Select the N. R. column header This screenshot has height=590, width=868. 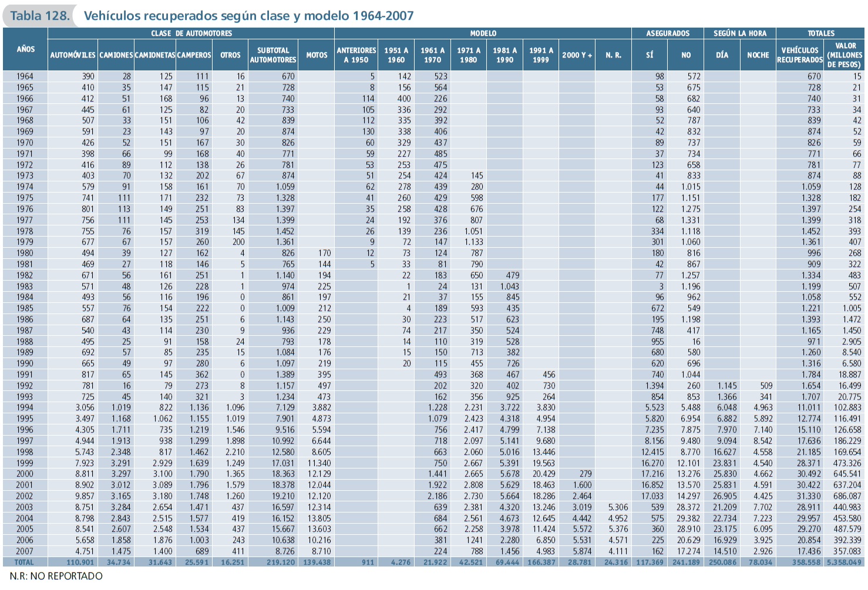(613, 55)
